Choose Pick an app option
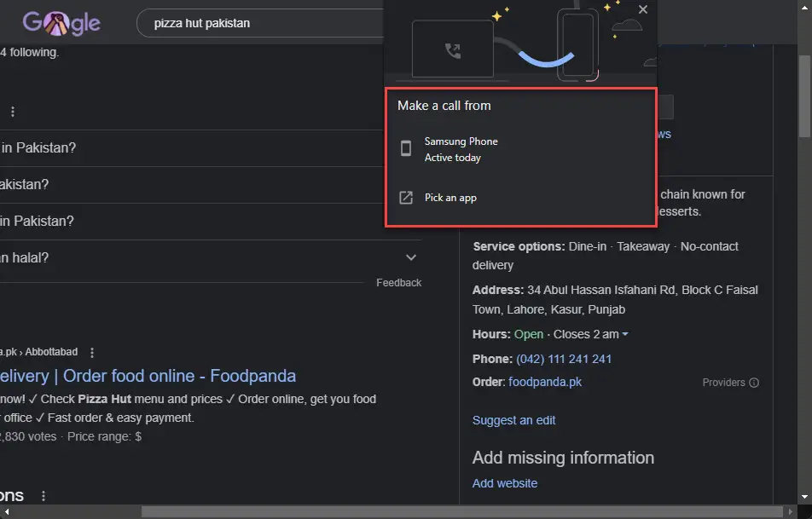This screenshot has width=812, height=519. coord(521,198)
